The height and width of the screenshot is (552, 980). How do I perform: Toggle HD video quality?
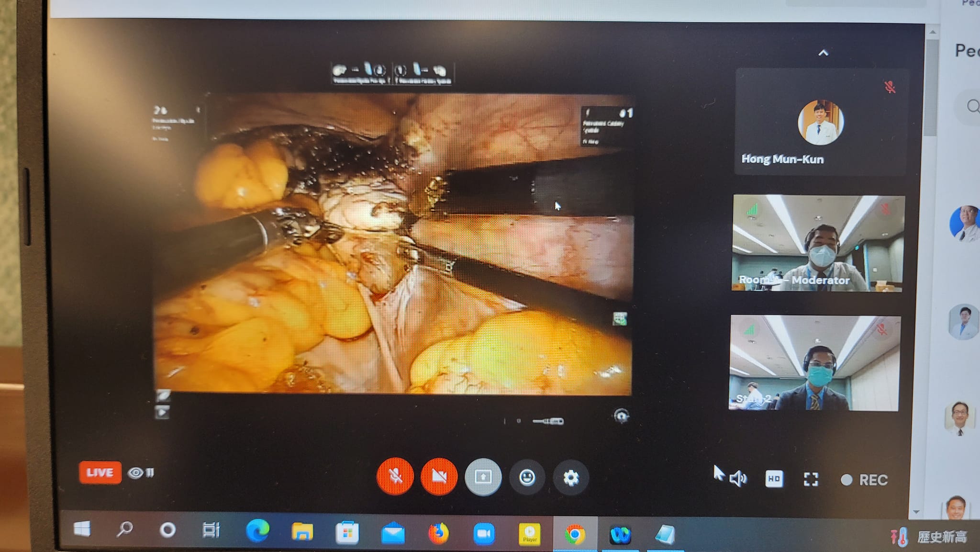coord(774,479)
